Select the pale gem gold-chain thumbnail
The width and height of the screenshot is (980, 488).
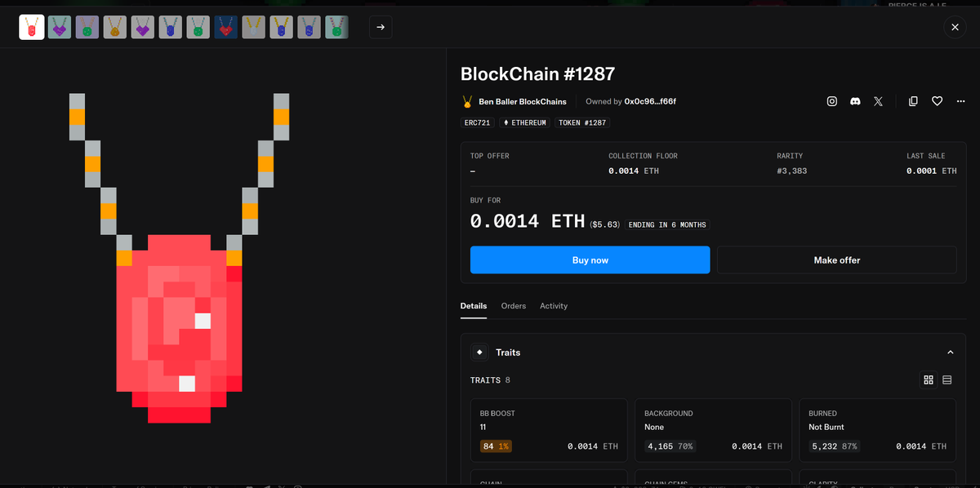[254, 27]
